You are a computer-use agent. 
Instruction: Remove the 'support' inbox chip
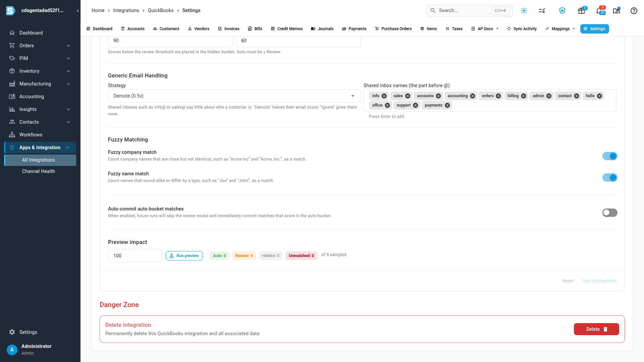click(415, 105)
